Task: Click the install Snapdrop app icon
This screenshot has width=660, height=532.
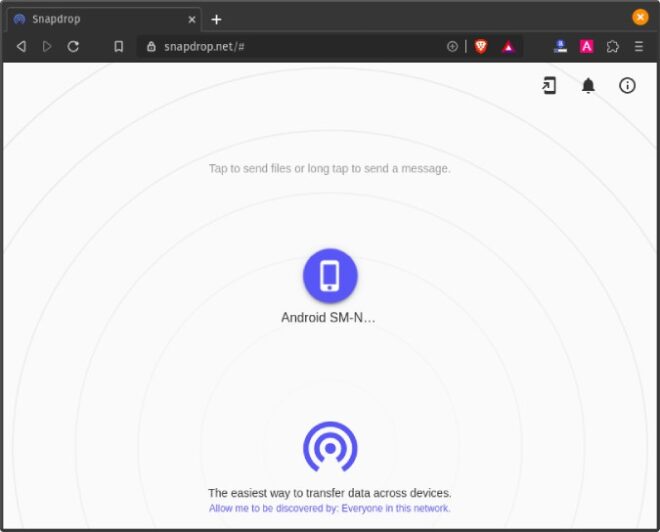Action: tap(549, 85)
